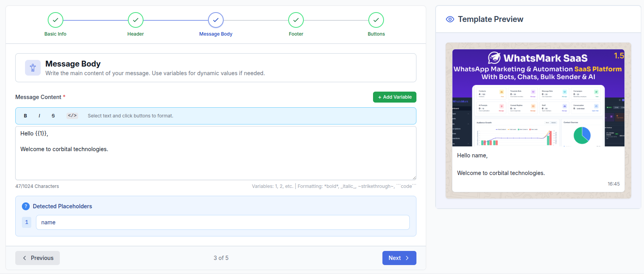This screenshot has width=644, height=276.
Task: Click the 'Detected Placeholders' heading
Action: pos(63,206)
